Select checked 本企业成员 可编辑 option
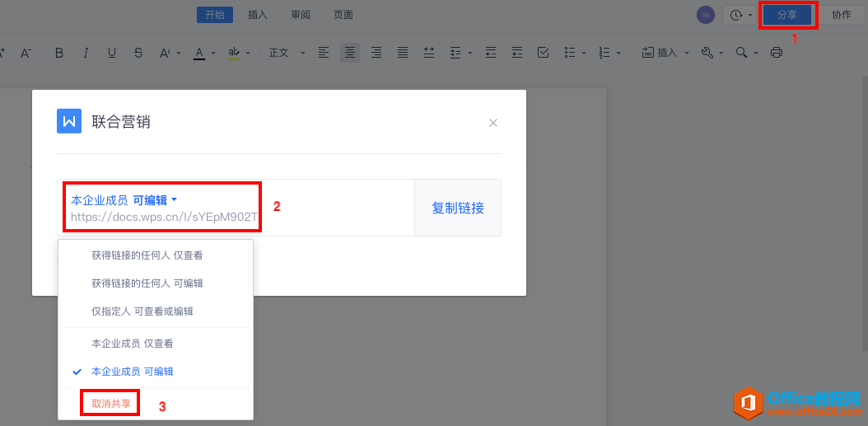 [x=156, y=371]
